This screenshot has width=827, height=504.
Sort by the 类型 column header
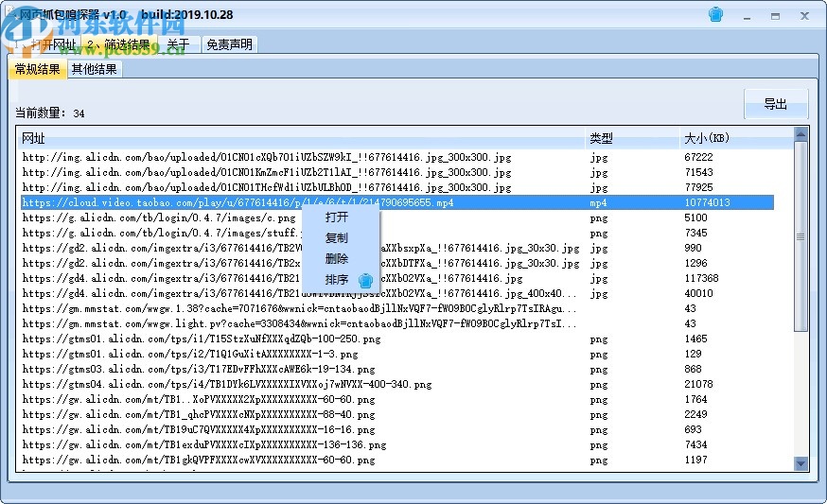click(x=632, y=138)
